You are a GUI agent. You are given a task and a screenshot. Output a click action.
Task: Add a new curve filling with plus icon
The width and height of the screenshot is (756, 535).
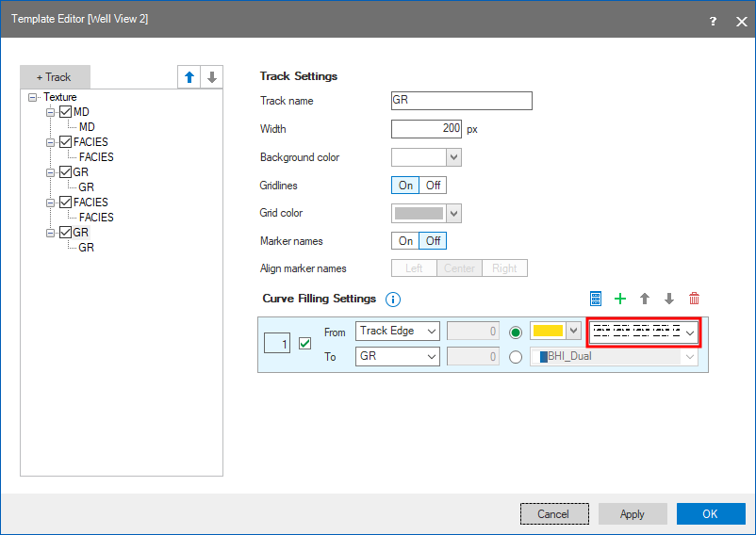pos(620,299)
